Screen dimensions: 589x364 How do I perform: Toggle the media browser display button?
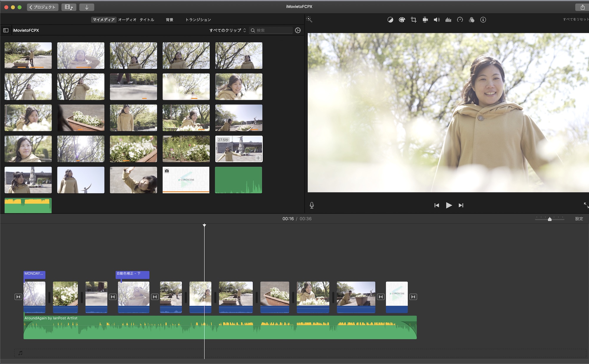coord(69,7)
